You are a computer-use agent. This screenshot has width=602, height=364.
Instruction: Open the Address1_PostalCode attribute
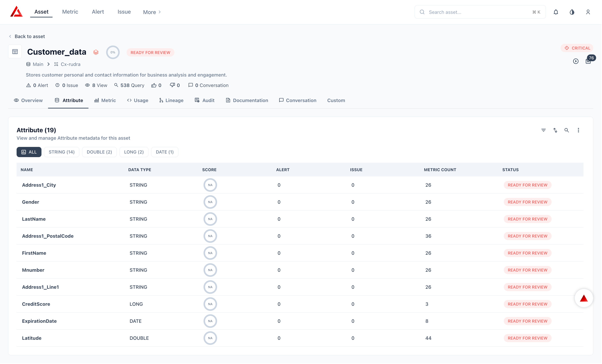click(x=48, y=236)
